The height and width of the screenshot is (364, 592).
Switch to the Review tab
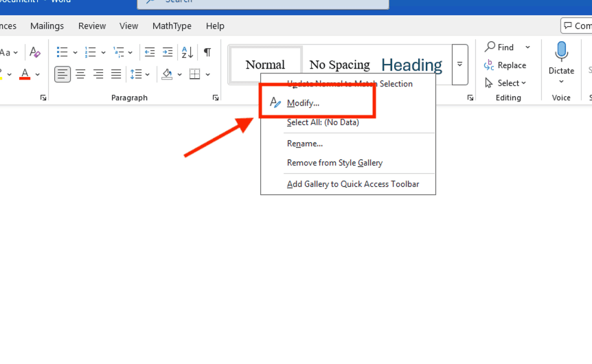[x=92, y=26]
